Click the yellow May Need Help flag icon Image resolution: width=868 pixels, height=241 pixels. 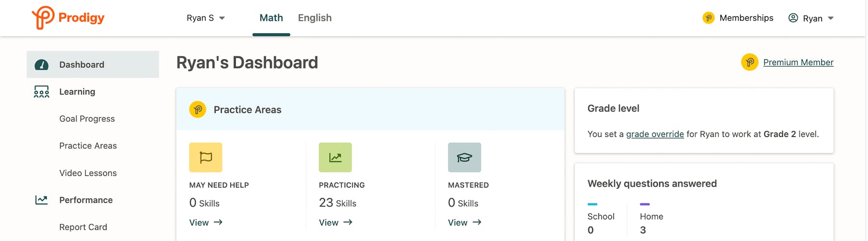(205, 158)
